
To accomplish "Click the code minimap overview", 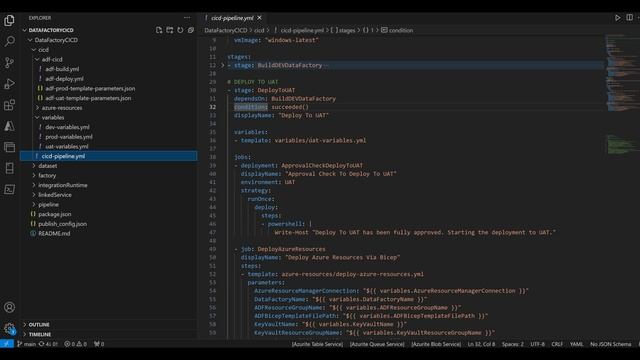I will pos(622,94).
